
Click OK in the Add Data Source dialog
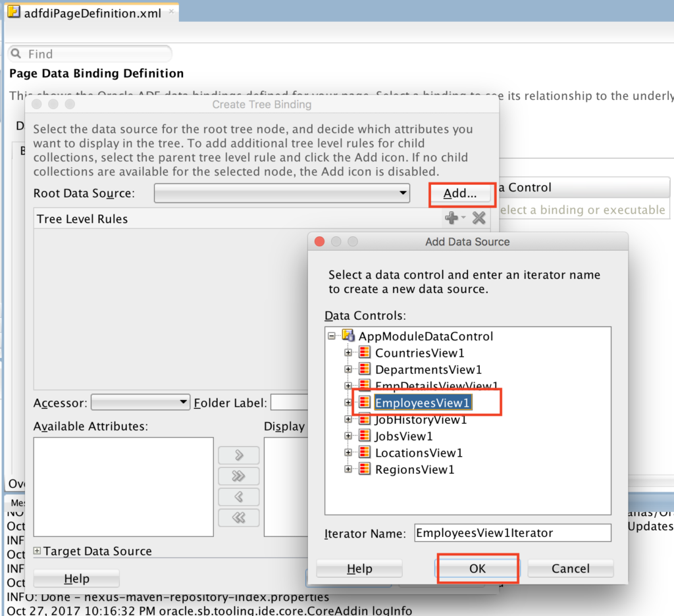(478, 567)
